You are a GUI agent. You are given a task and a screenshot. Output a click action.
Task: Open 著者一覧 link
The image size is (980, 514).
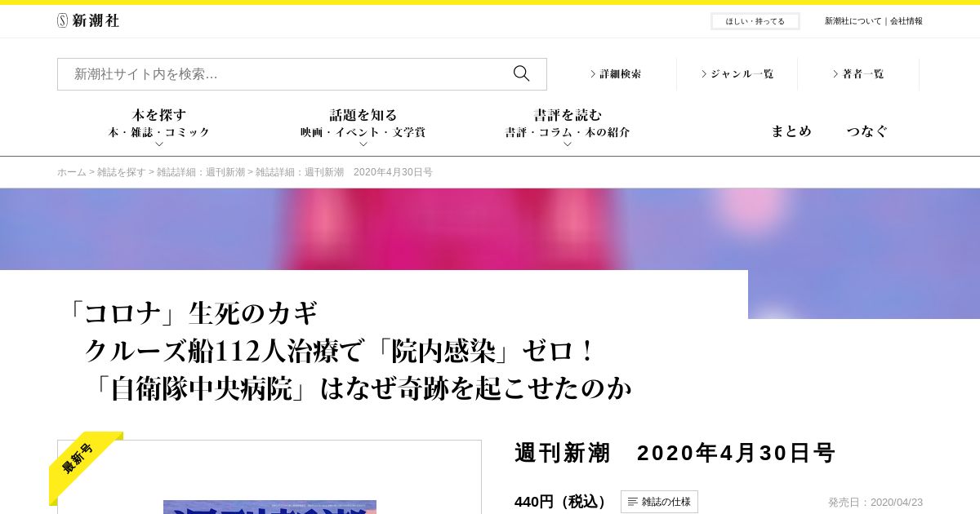click(x=858, y=74)
